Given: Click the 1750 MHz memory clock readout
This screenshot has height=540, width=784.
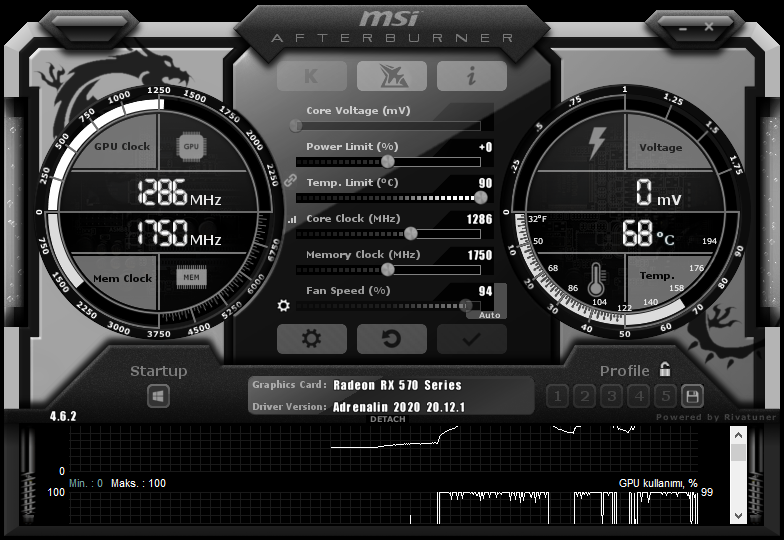Looking at the screenshot, I should 179,234.
